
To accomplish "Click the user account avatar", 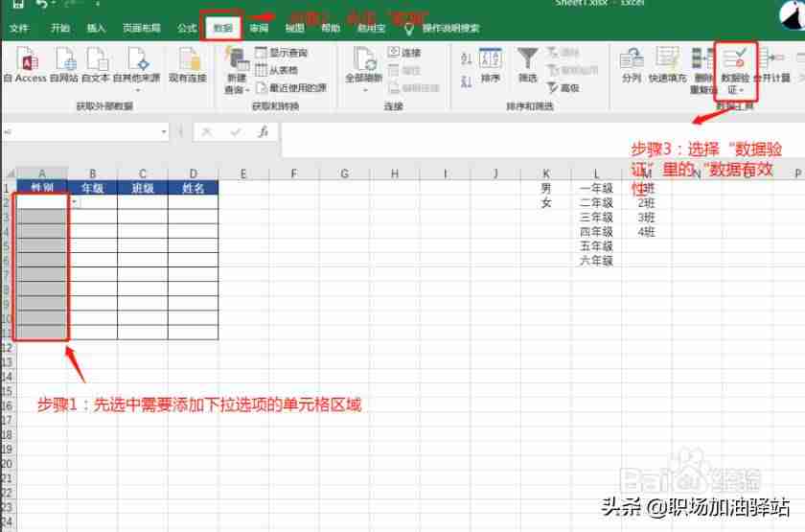I will click(x=793, y=14).
